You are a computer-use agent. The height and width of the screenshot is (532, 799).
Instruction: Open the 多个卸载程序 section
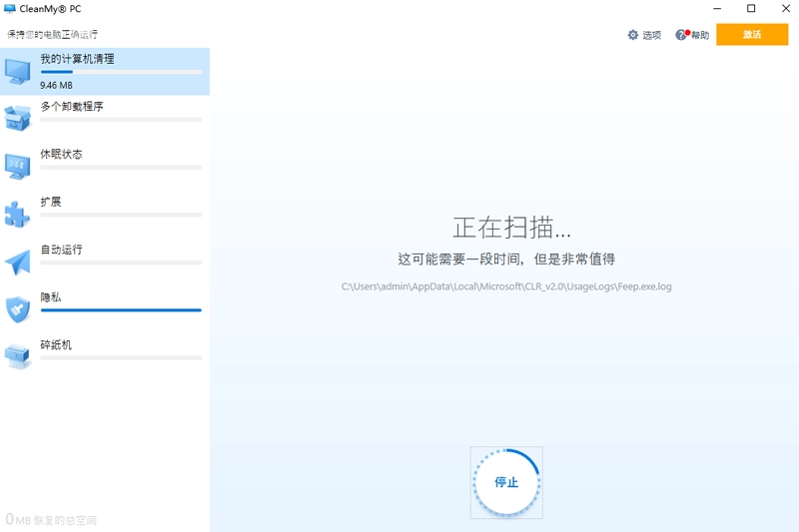[x=105, y=119]
